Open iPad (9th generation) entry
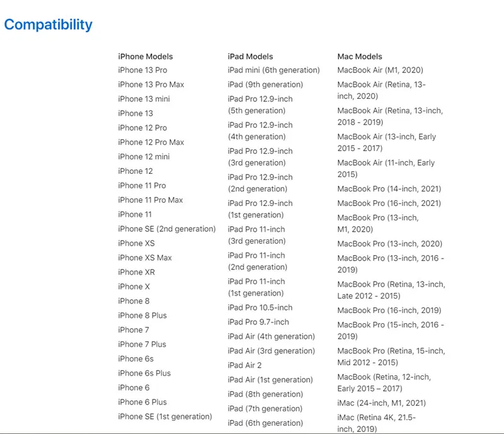 click(x=265, y=84)
